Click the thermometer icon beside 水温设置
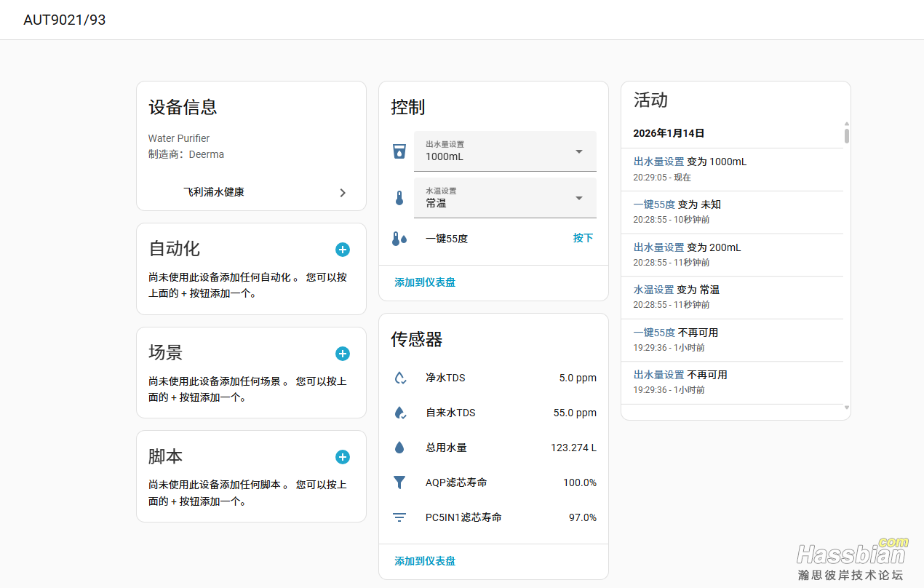This screenshot has width=924, height=588. [399, 198]
